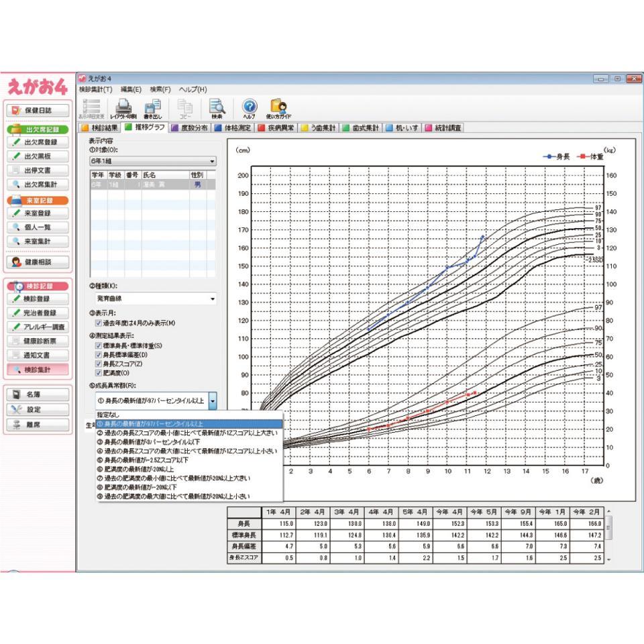
Task: Go to 設定 in the sidebar
Action: click(38, 409)
